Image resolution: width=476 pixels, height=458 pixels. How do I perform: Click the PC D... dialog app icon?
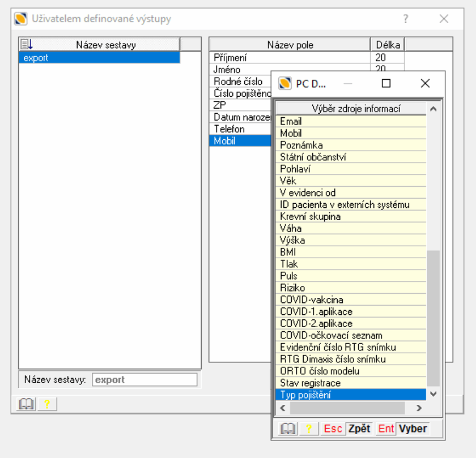(285, 84)
